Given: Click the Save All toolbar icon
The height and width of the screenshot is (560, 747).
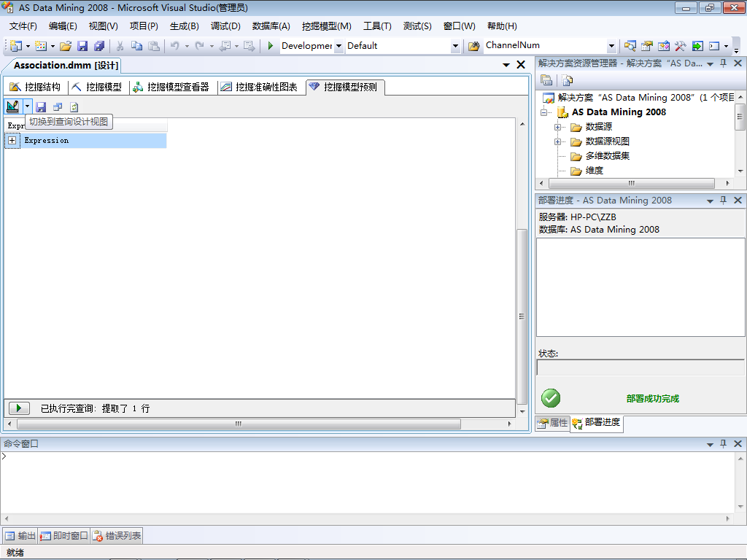Looking at the screenshot, I should point(99,46).
